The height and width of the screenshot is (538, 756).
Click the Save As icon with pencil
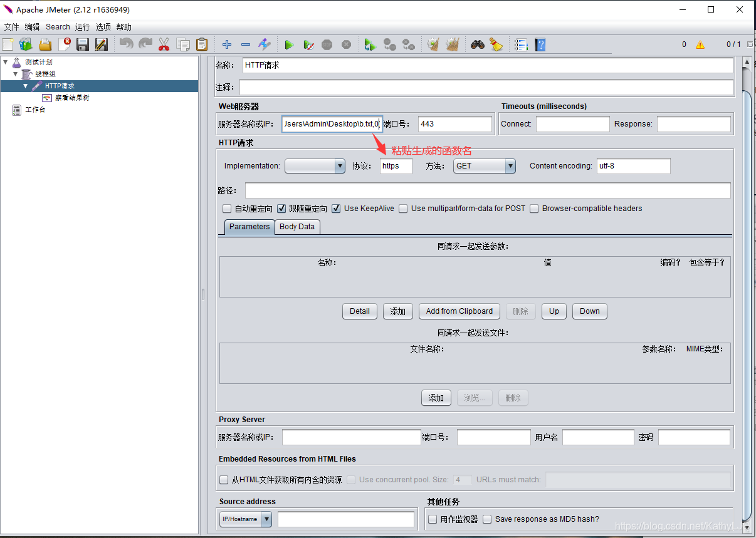[102, 44]
